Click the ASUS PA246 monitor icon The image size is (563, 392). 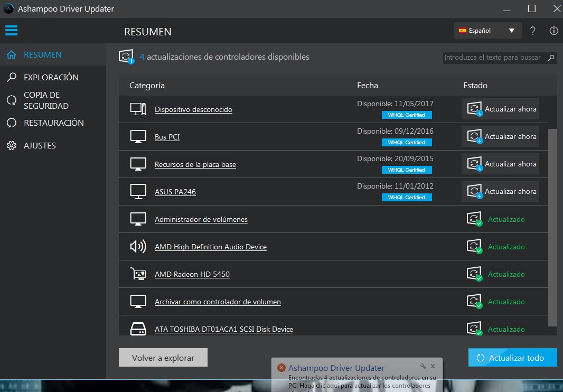tap(138, 191)
